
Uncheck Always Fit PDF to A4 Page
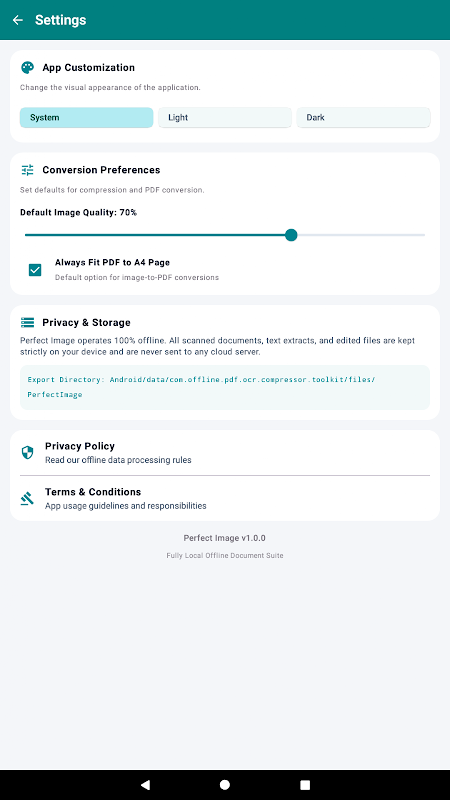tap(35, 270)
